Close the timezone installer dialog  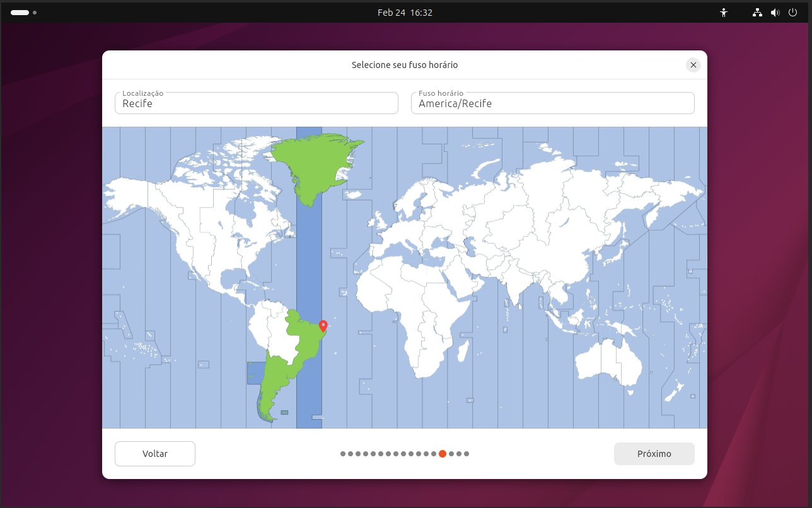click(x=693, y=65)
